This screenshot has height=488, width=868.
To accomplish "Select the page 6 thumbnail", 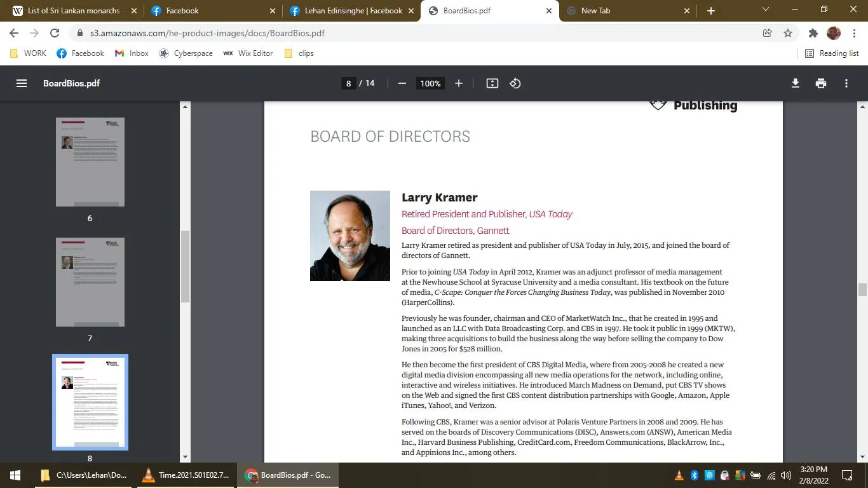I will [90, 162].
